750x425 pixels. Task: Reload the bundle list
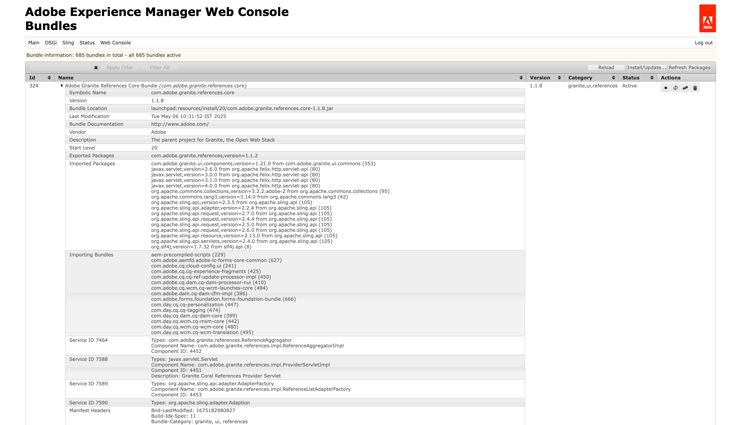coord(606,67)
